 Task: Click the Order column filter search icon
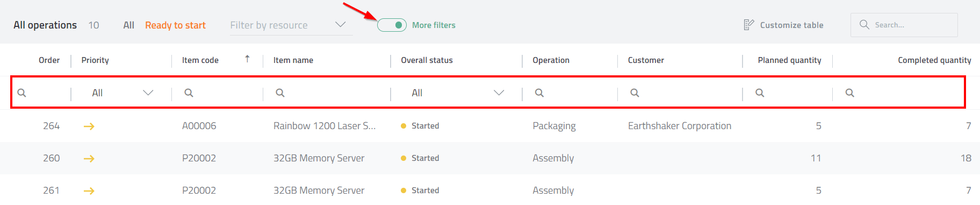pyautogui.click(x=21, y=93)
